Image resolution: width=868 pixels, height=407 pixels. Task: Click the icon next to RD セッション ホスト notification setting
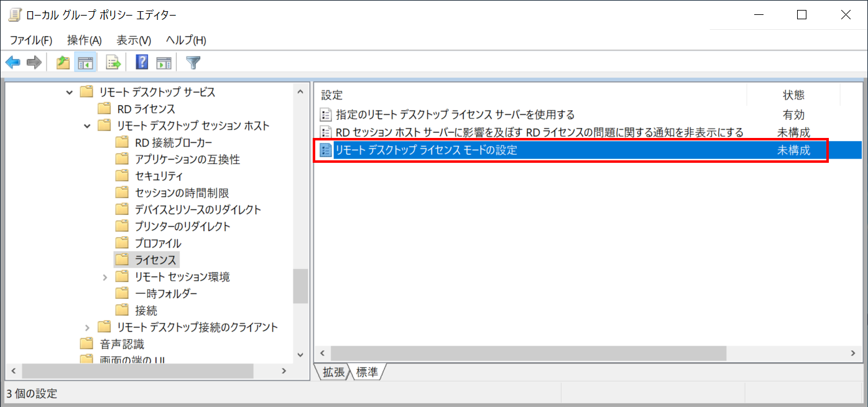326,132
